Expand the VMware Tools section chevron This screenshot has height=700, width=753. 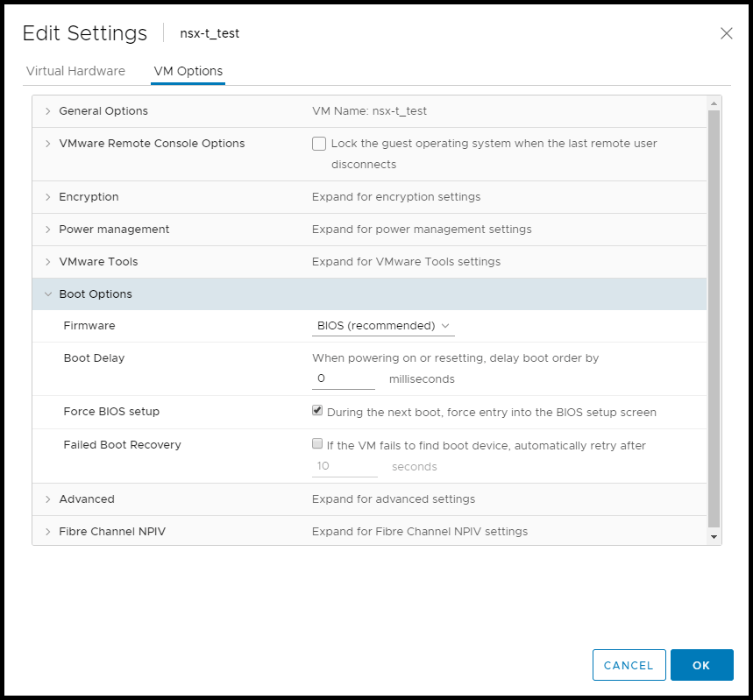pos(48,262)
